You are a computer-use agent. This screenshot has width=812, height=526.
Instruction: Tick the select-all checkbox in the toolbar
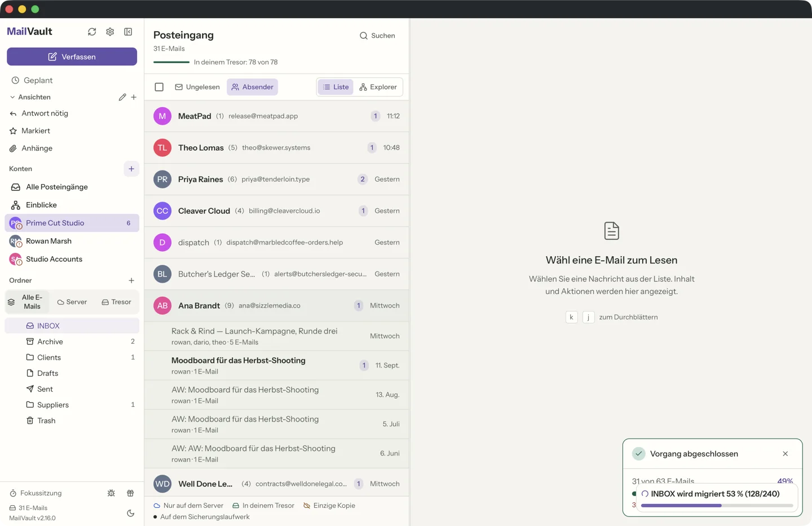click(159, 87)
